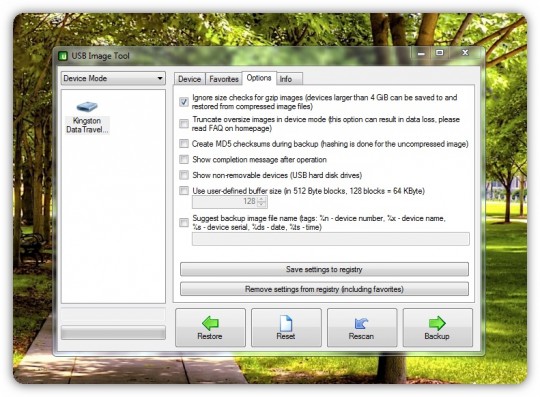Viewport: 540px width, 397px height.
Task: Uncheck Ignore size checks for gzip images
Action: tap(184, 102)
